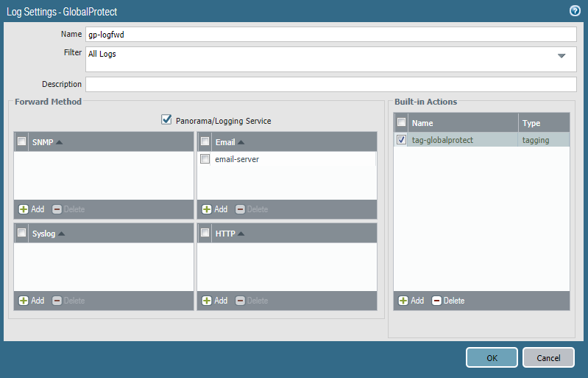Screen dimensions: 588x378
Task: Toggle select-all checkbox in SNMP header
Action: coord(22,141)
